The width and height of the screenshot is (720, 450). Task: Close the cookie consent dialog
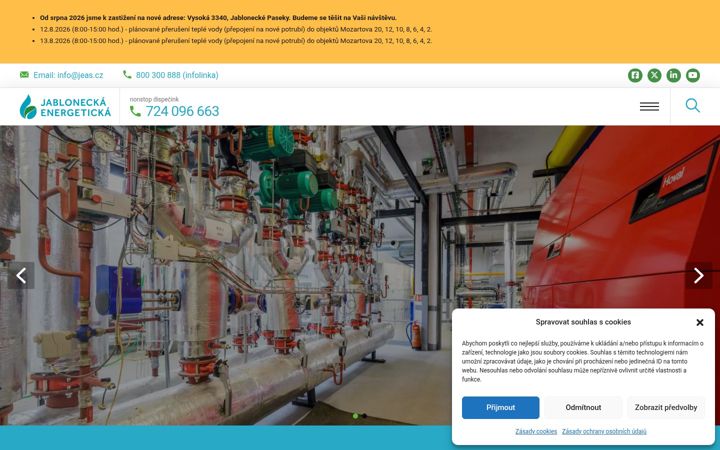tap(699, 323)
